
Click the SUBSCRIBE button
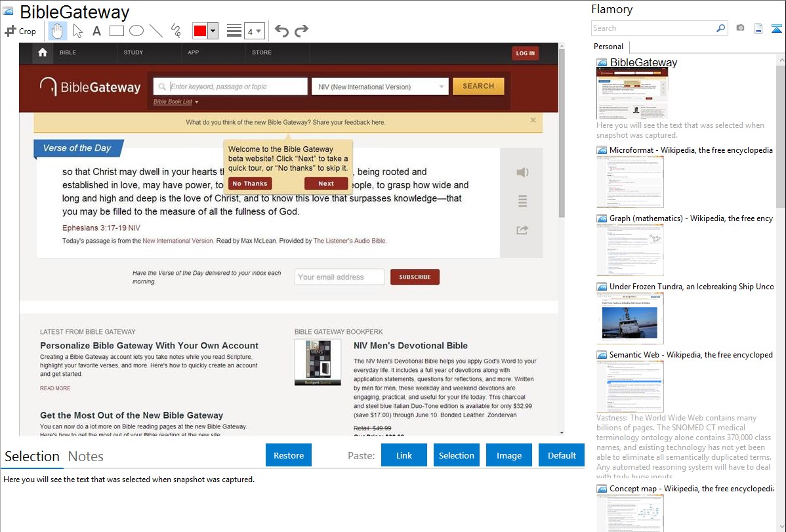pyautogui.click(x=415, y=277)
